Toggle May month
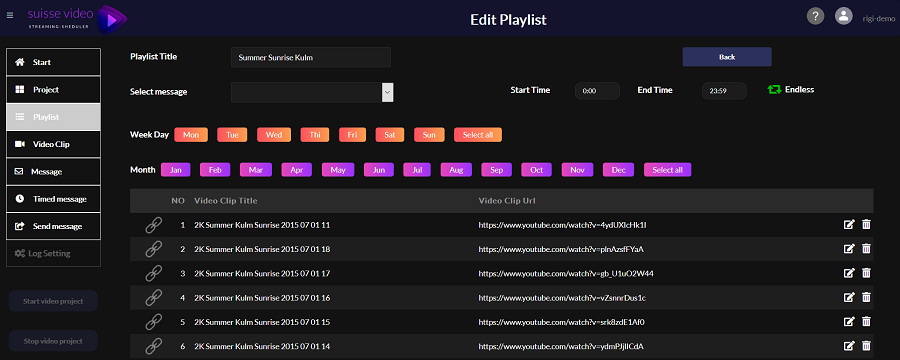This screenshot has height=360, width=900. coord(338,170)
